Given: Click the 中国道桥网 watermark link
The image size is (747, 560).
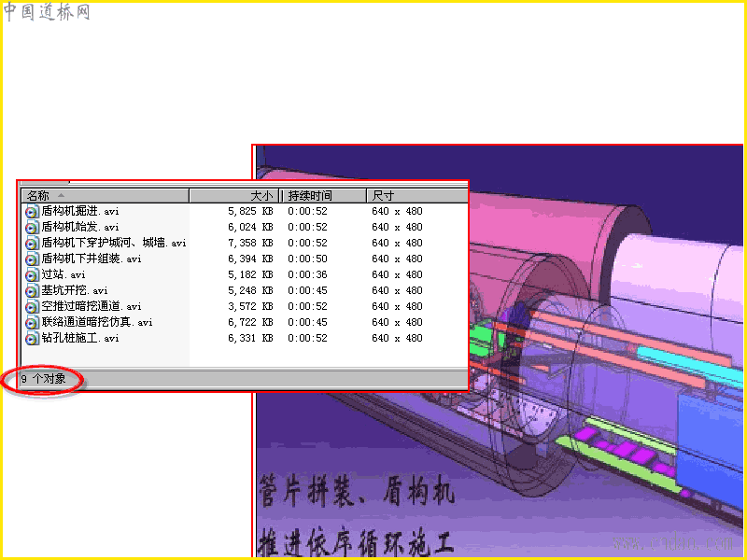Looking at the screenshot, I should [46, 12].
